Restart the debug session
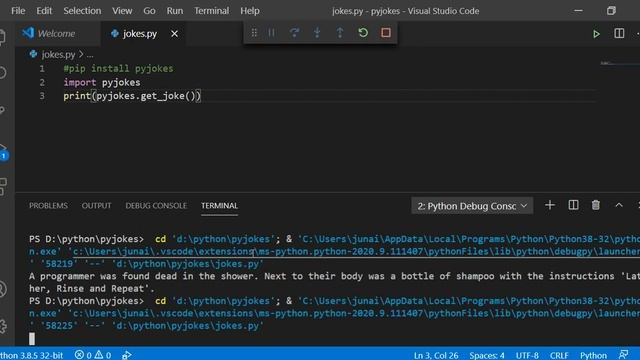Screen dimensions: 640x360 tap(363, 33)
